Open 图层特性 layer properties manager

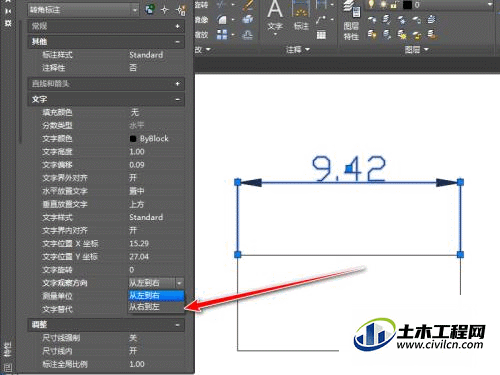tap(351, 21)
